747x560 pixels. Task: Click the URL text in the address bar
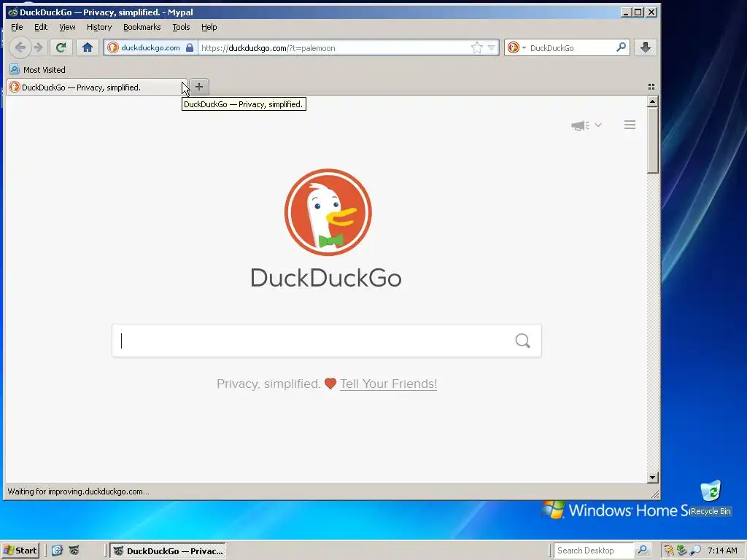[268, 48]
